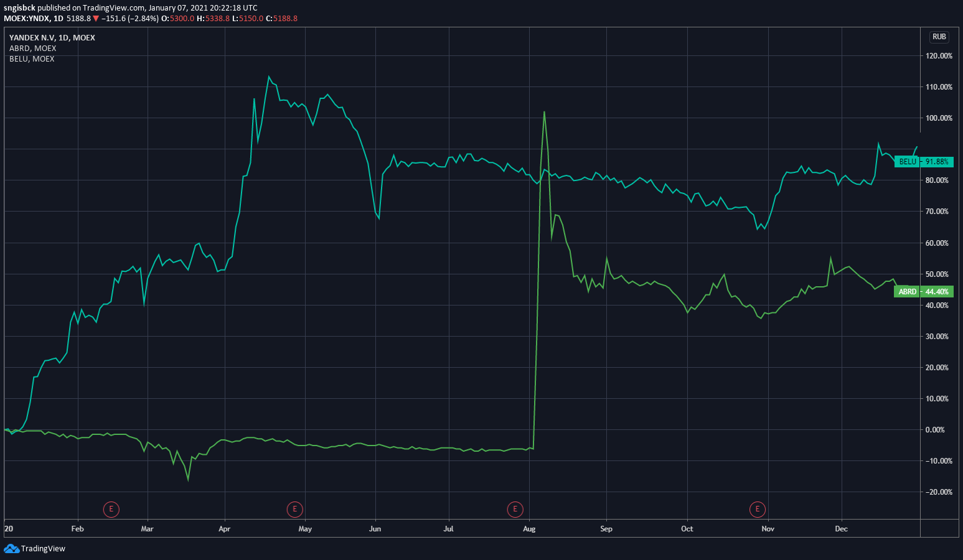
Task: Click the Aug label on time axis
Action: [x=529, y=529]
